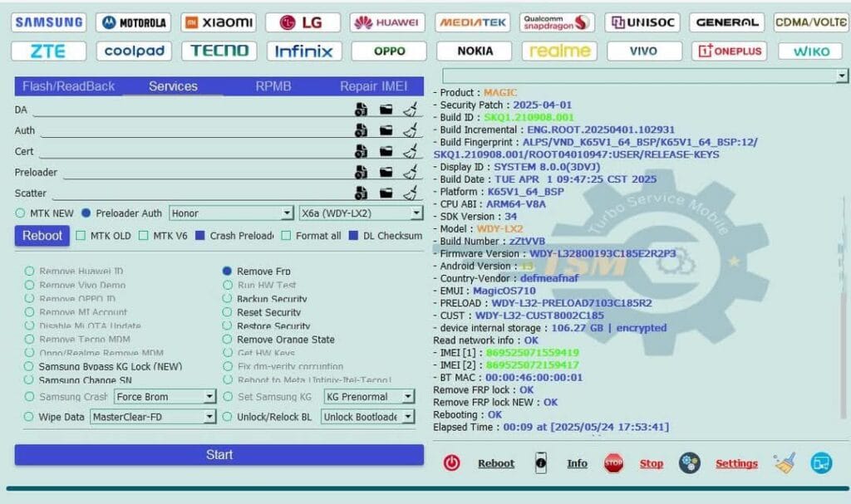
Task: Select the Unisoc brand logo
Action: [642, 22]
